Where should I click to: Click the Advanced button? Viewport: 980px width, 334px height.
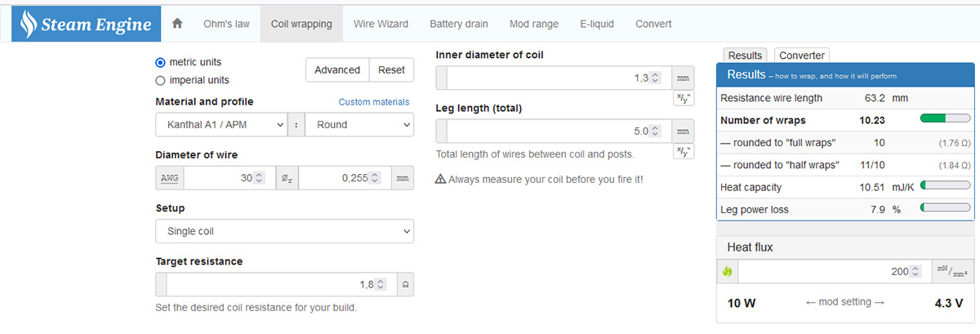coord(337,70)
